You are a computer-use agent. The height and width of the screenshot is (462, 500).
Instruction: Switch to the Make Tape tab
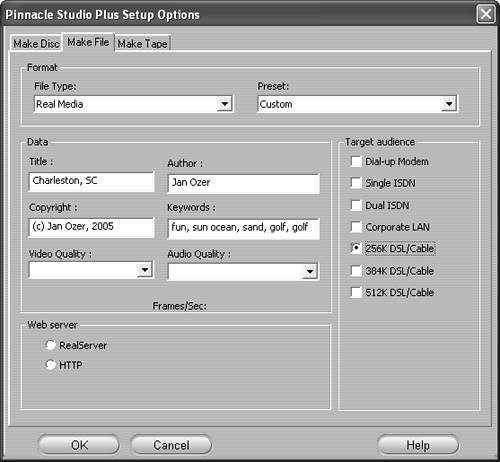point(142,43)
